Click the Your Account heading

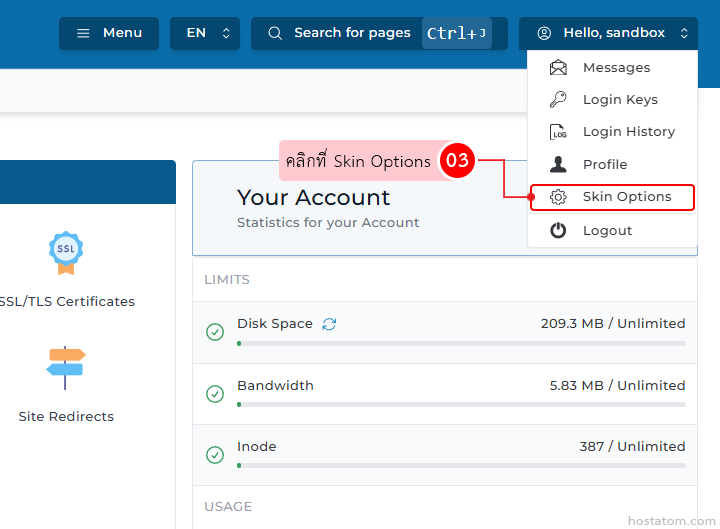pyautogui.click(x=313, y=198)
